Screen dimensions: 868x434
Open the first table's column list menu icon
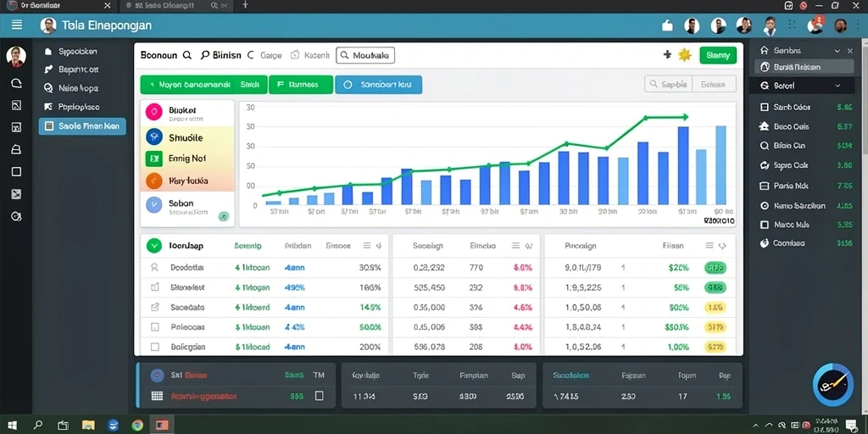pyautogui.click(x=366, y=246)
